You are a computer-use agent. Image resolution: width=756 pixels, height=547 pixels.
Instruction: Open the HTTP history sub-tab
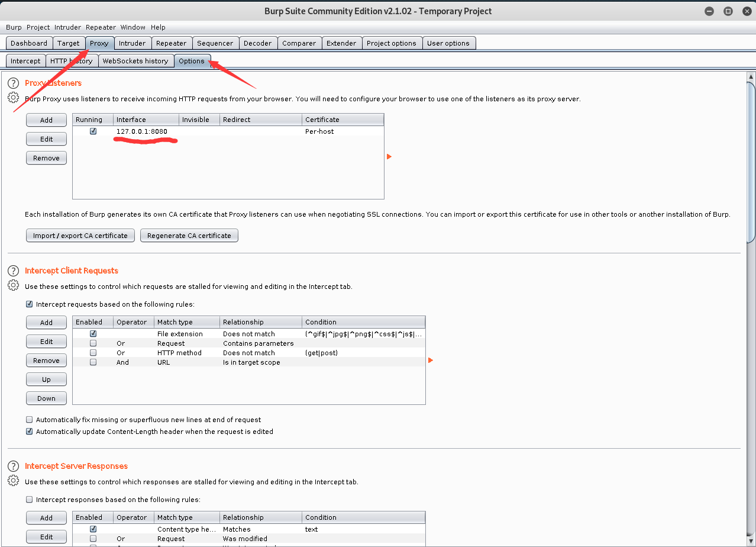[x=72, y=61]
